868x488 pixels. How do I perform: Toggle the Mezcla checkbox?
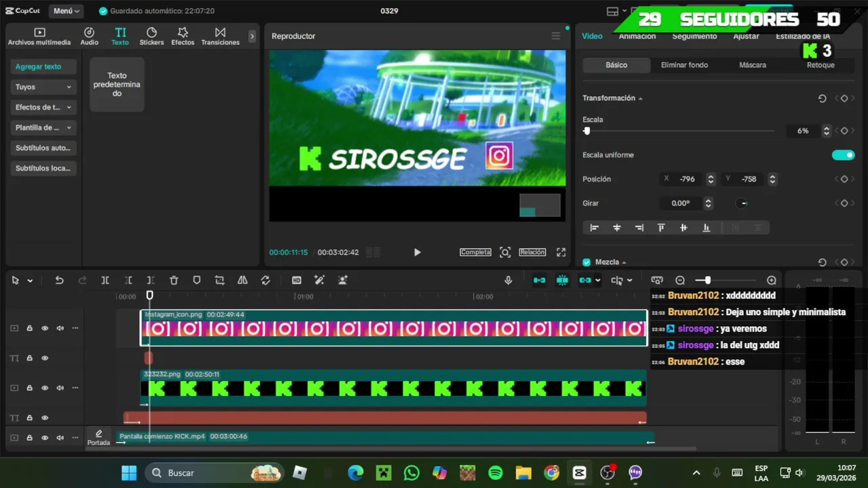tap(587, 262)
